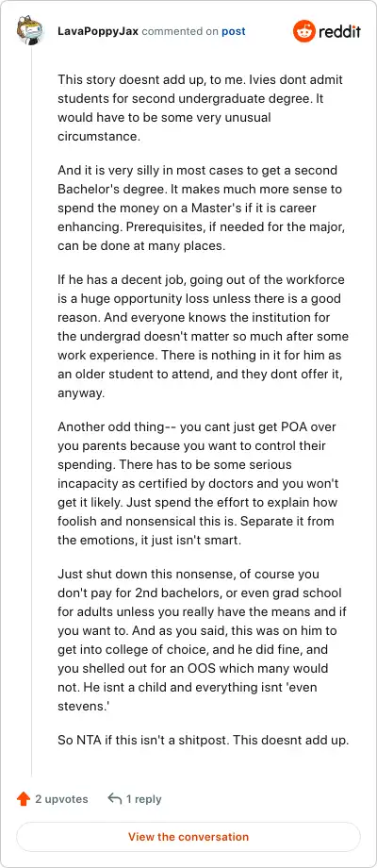The image size is (377, 868).
Task: Click the final "So NTA" line
Action: click(203, 740)
